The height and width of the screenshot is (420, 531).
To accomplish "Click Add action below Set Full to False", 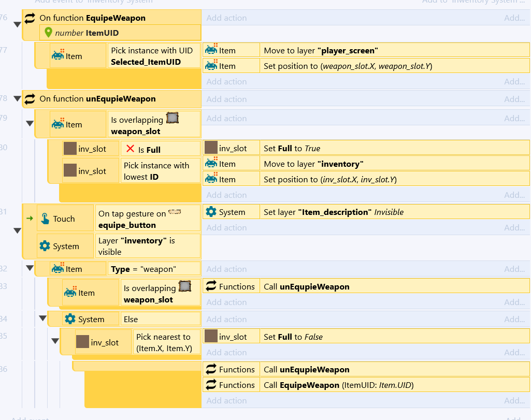I will (226, 353).
